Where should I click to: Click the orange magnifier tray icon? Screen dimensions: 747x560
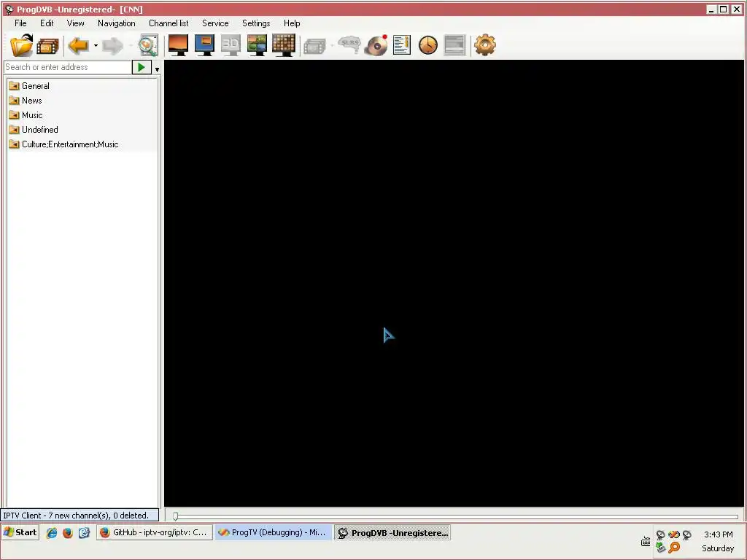[674, 548]
